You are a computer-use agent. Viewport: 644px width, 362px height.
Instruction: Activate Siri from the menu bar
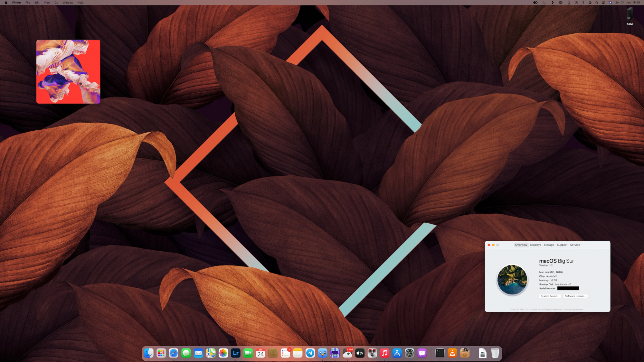(610, 3)
